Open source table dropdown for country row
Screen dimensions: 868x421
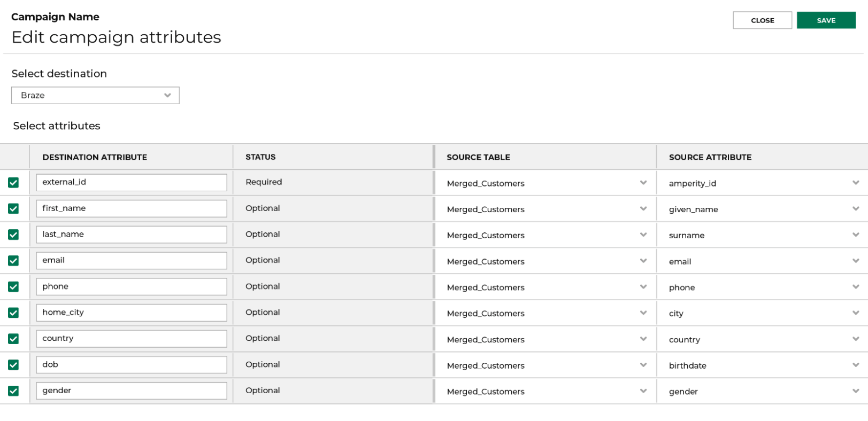tap(546, 339)
